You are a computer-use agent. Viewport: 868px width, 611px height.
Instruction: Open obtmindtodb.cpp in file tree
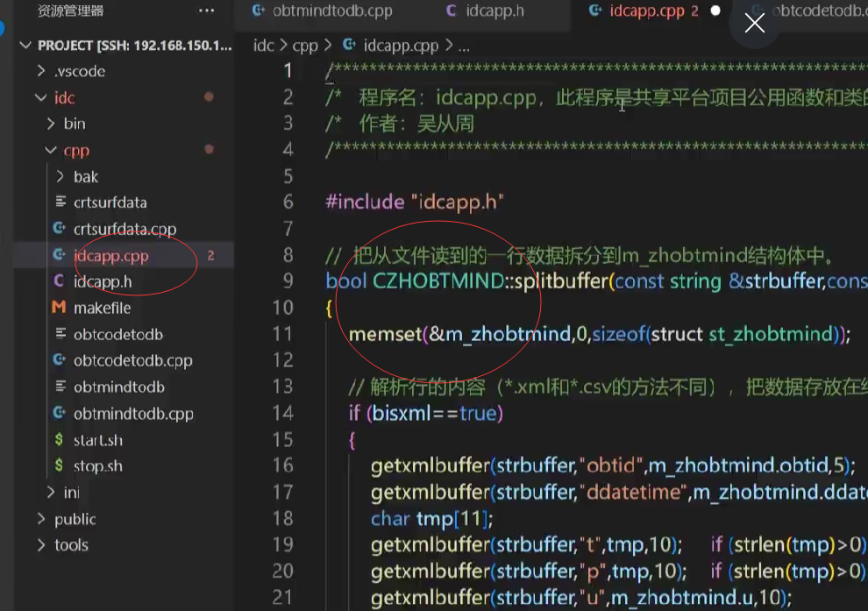tap(133, 414)
